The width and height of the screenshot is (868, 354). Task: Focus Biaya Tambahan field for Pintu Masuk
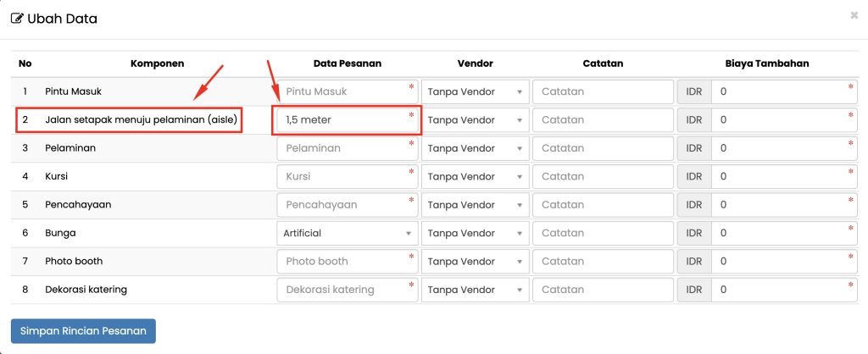pos(783,91)
